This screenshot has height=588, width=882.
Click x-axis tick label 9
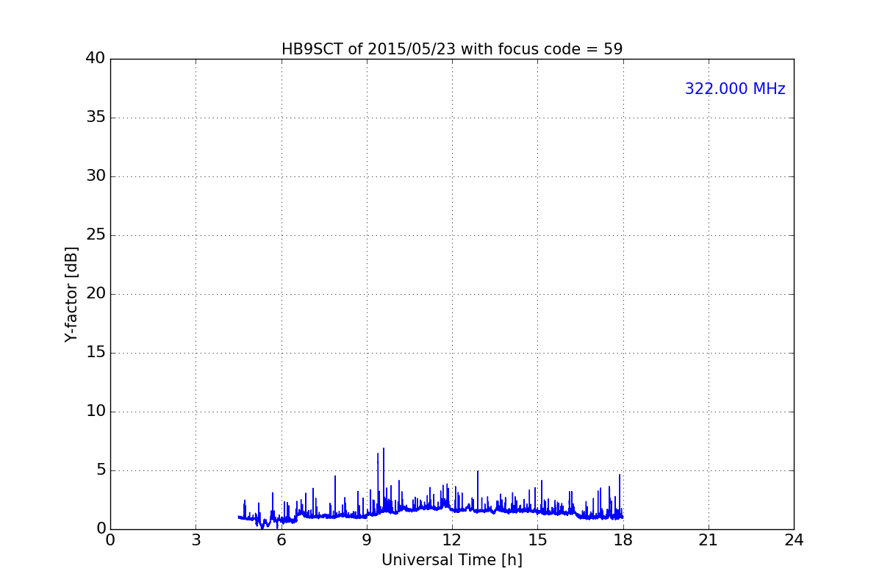(367, 540)
